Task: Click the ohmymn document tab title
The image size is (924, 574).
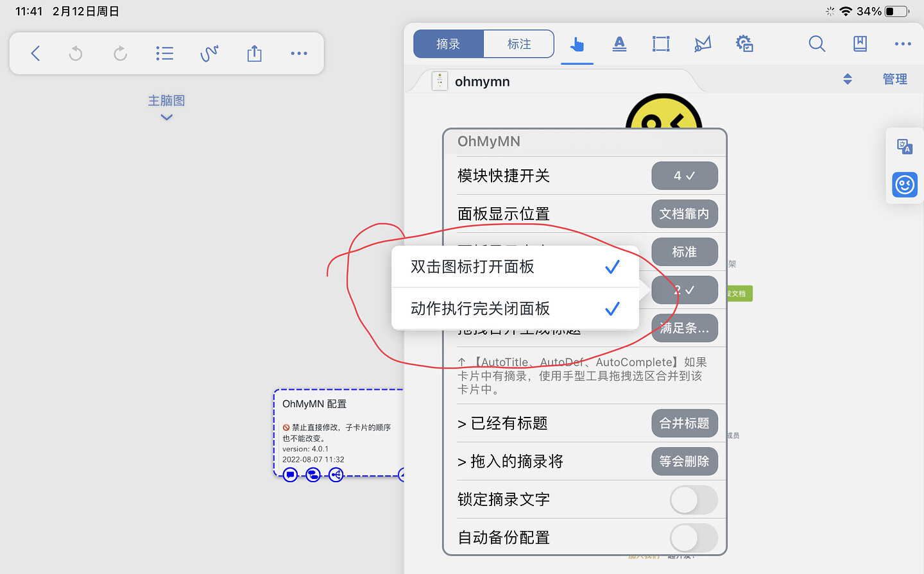Action: 483,81
